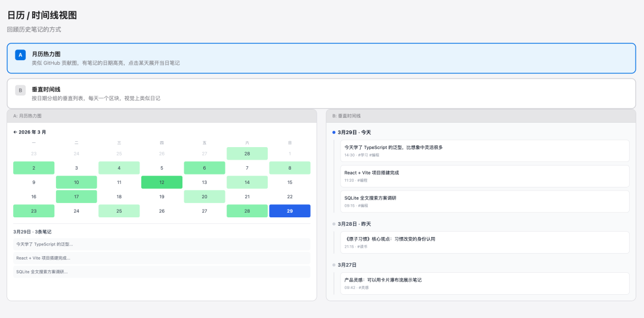Open the timeline card 今天学了 TypeScript 的泛型，比想象中灵活很多
644x318 pixels.
coord(485,151)
